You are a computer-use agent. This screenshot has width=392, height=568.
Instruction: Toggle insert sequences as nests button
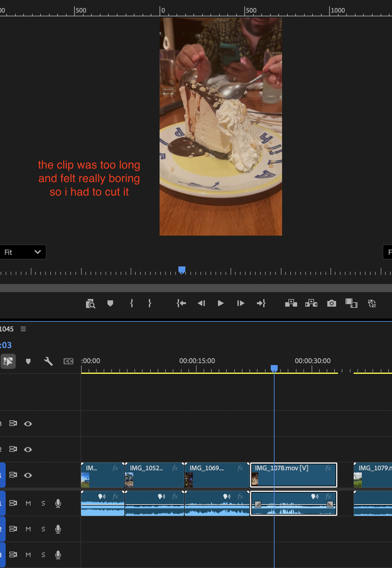[8, 361]
